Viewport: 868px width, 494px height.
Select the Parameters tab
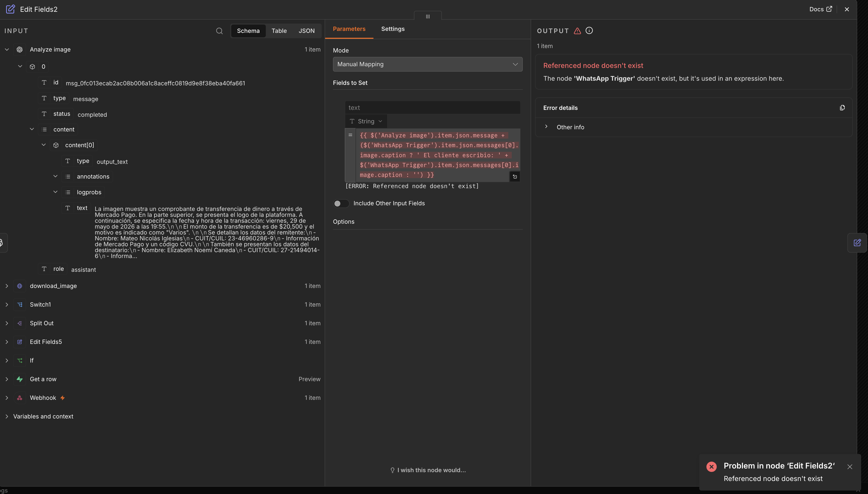point(349,29)
